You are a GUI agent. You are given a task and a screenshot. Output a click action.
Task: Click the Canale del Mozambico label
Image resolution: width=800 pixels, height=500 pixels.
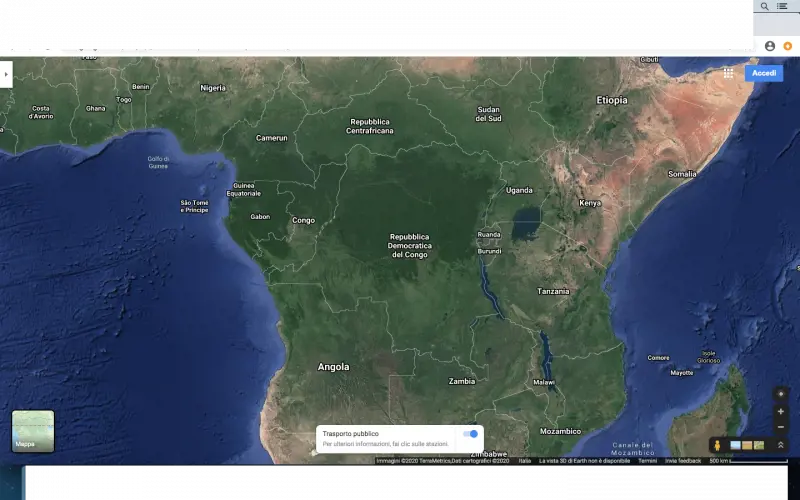pyautogui.click(x=633, y=448)
